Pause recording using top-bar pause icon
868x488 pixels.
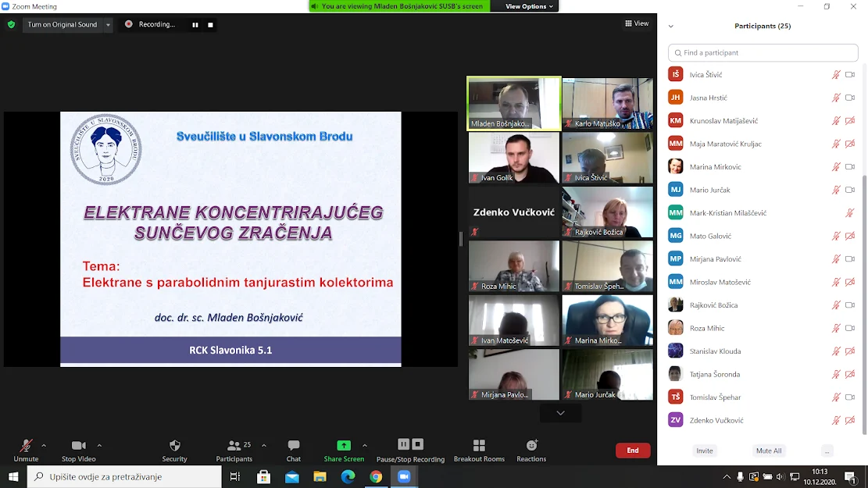pos(195,24)
